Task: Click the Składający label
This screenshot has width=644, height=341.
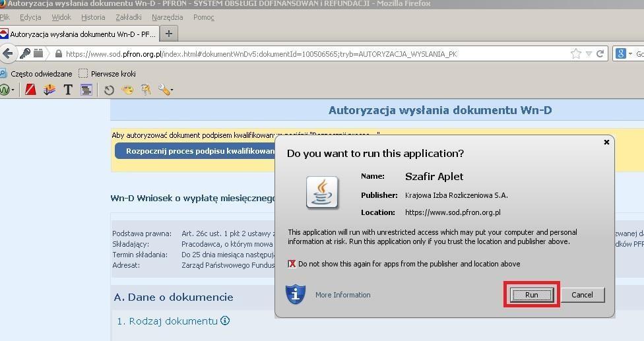Action: coord(131,244)
